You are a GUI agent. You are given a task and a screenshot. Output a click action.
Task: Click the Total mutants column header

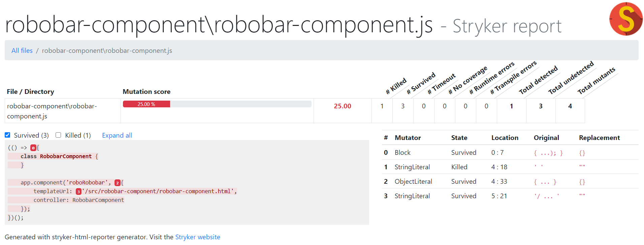596,81
